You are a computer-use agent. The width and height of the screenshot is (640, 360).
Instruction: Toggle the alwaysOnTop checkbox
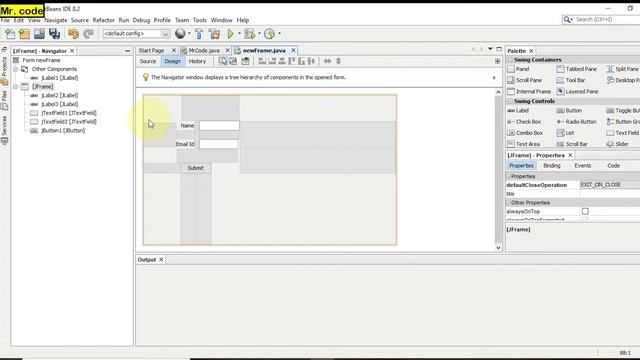(x=585, y=211)
